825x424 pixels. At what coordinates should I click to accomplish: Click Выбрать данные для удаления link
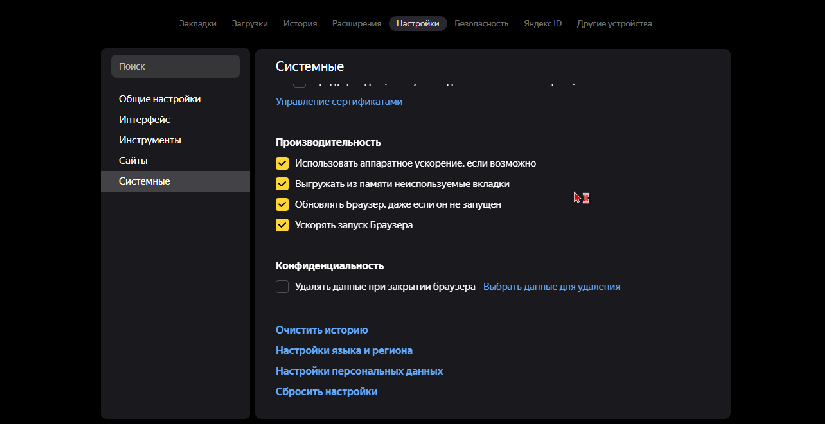[551, 287]
